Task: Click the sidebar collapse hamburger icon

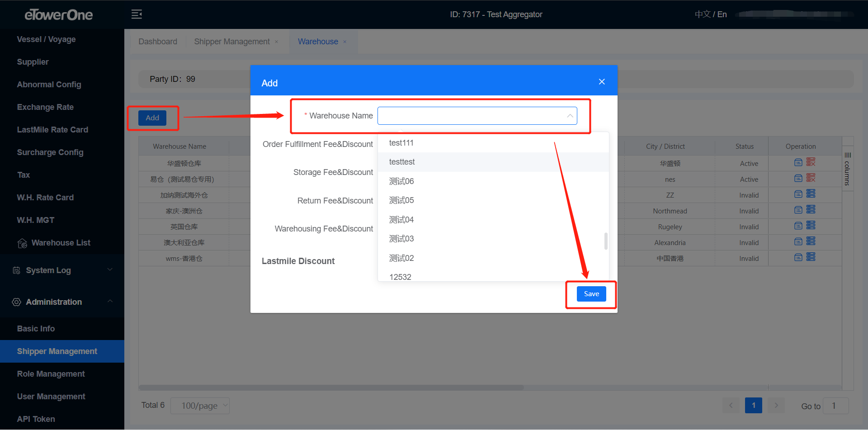Action: click(137, 14)
